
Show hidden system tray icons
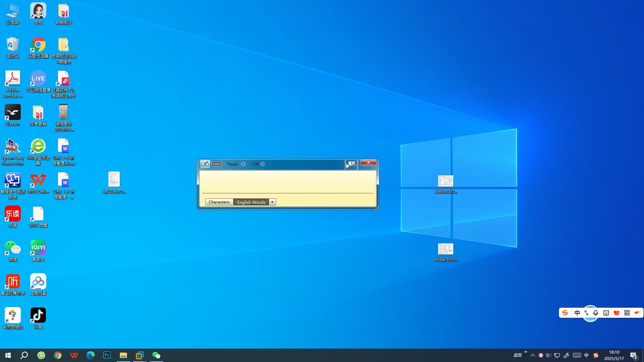pos(533,355)
